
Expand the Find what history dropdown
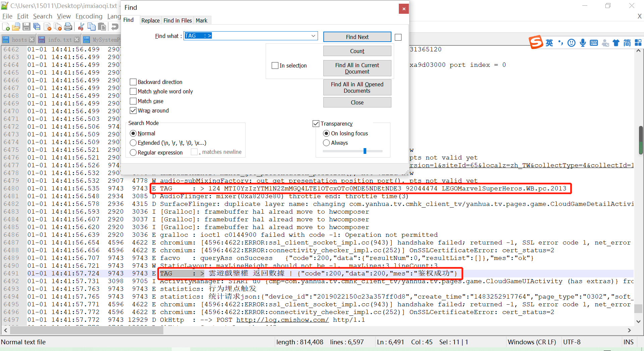[x=313, y=36]
